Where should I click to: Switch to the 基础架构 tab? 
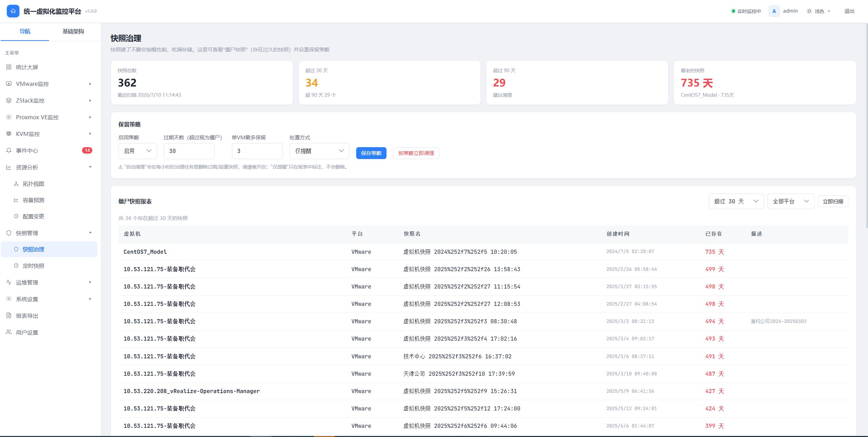click(73, 31)
